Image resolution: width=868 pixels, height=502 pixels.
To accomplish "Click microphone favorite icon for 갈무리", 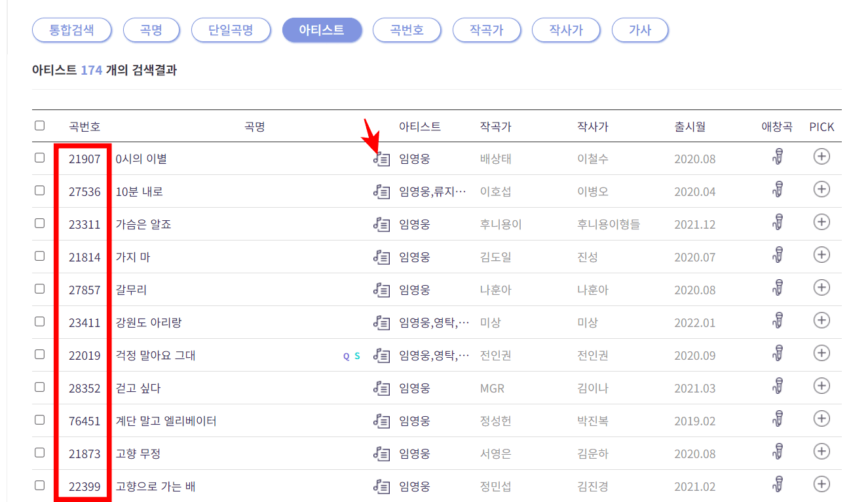I will 778,288.
